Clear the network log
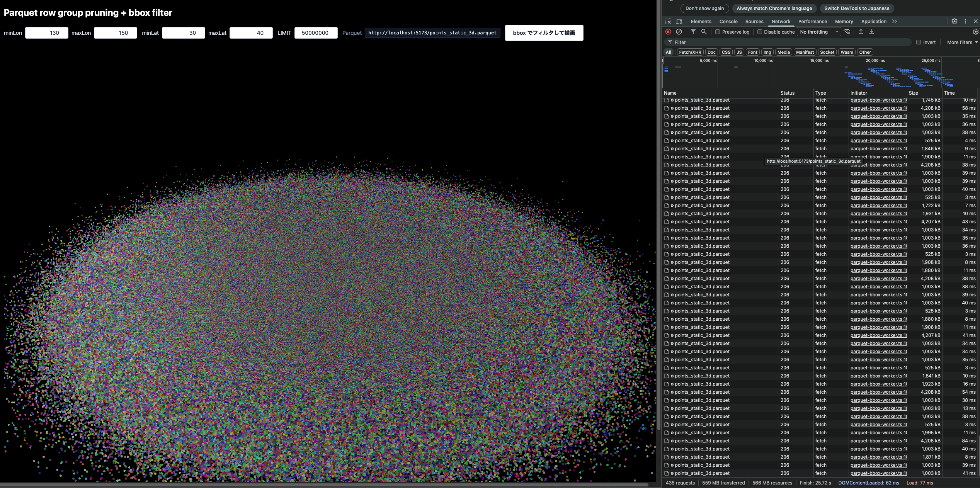This screenshot has height=488, width=980. tap(679, 32)
